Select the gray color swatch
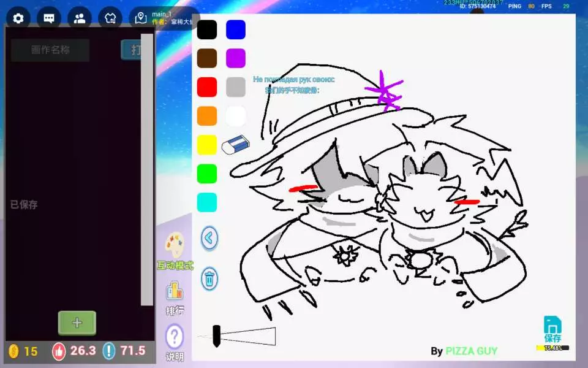 [x=236, y=87]
